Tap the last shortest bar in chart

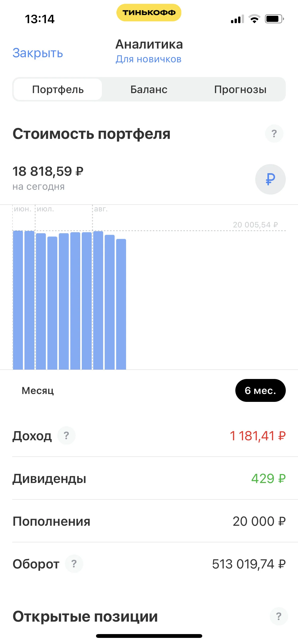(x=121, y=304)
